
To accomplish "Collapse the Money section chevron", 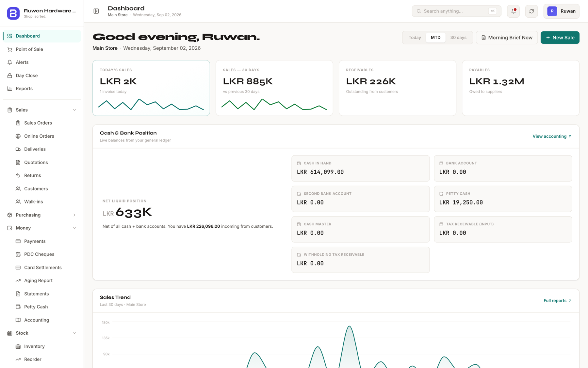I will (74, 228).
